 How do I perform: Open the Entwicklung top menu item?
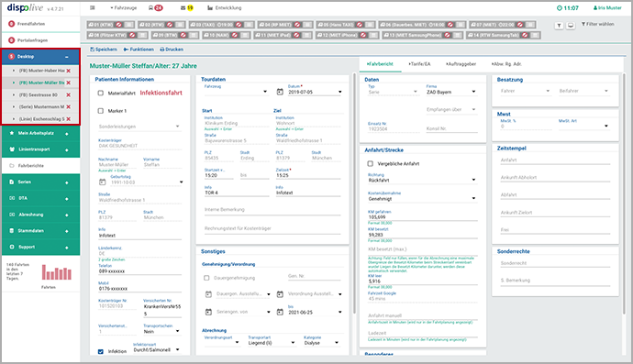tap(225, 7)
